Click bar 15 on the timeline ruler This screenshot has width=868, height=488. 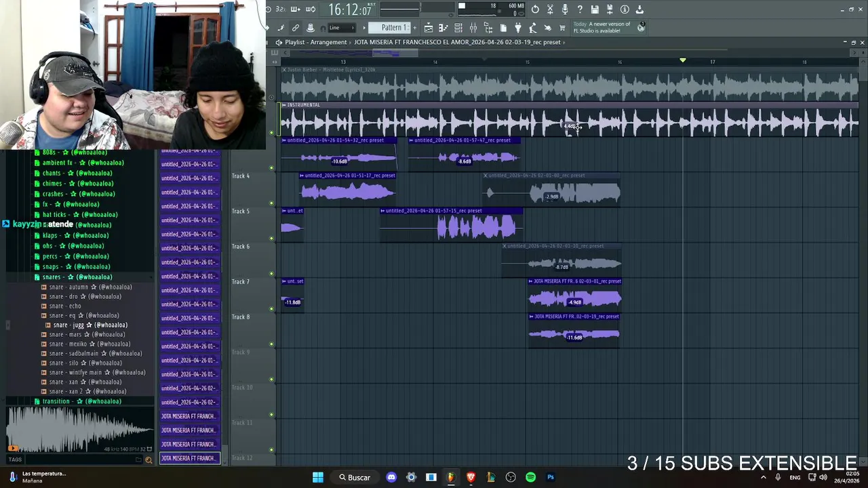point(527,62)
